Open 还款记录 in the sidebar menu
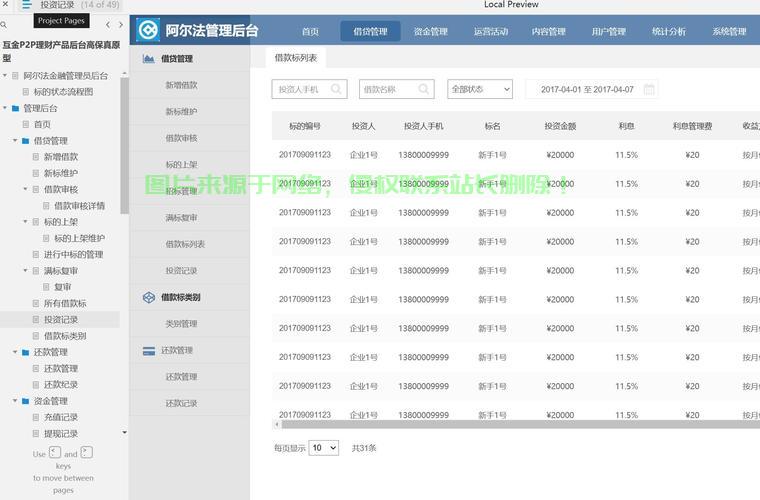The height and width of the screenshot is (500, 760). pyautogui.click(x=181, y=403)
